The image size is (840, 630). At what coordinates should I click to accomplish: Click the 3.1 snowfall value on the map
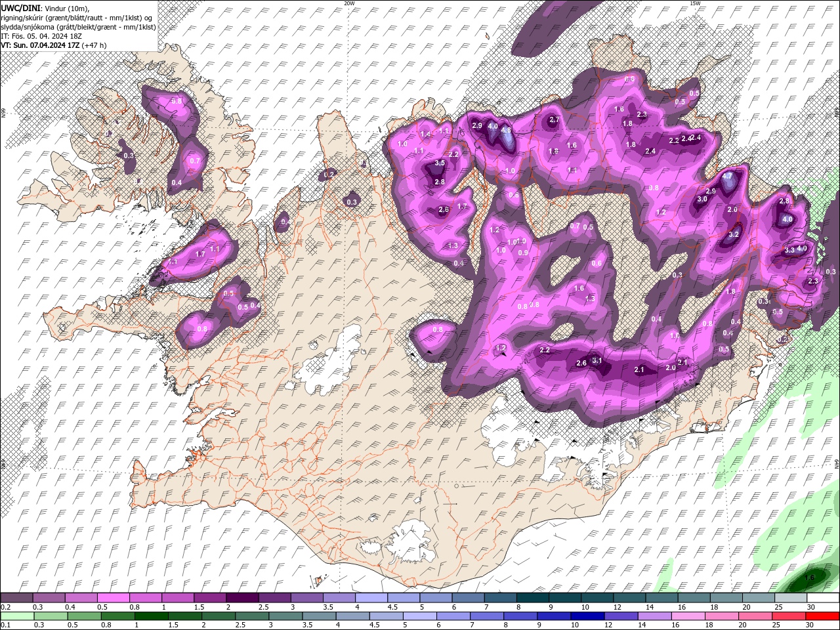click(x=597, y=360)
